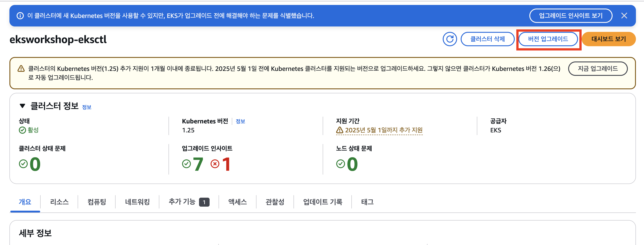Click the 지금 업그레이드 button
This screenshot has height=245, width=644.
(598, 68)
